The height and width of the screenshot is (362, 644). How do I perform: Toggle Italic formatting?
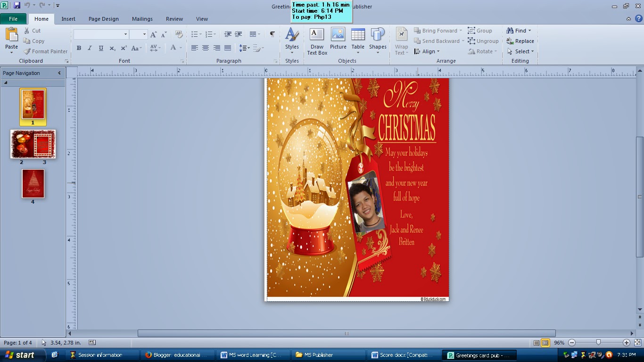(90, 48)
